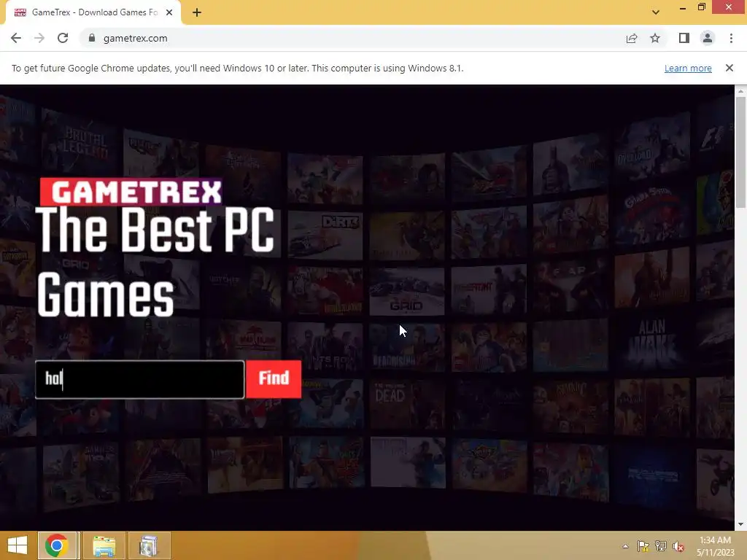Open Chrome three-dot menu
This screenshot has height=560, width=747.
click(731, 38)
